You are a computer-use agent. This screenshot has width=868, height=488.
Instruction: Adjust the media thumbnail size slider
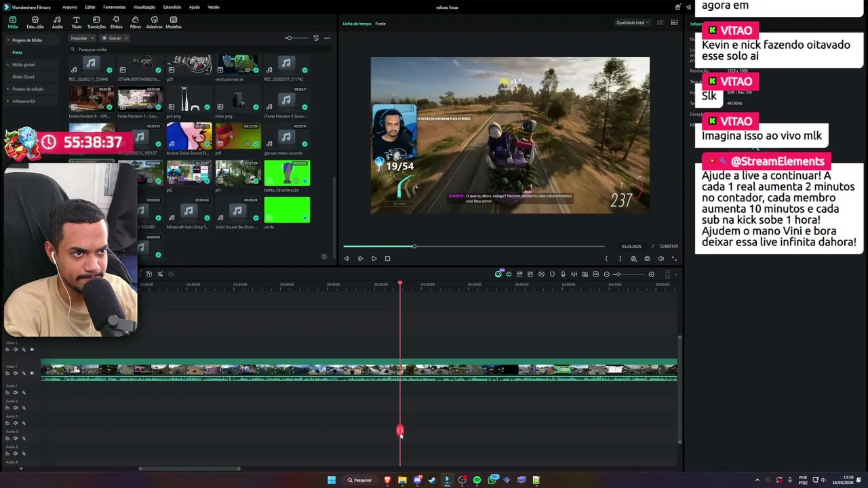[x=297, y=38]
